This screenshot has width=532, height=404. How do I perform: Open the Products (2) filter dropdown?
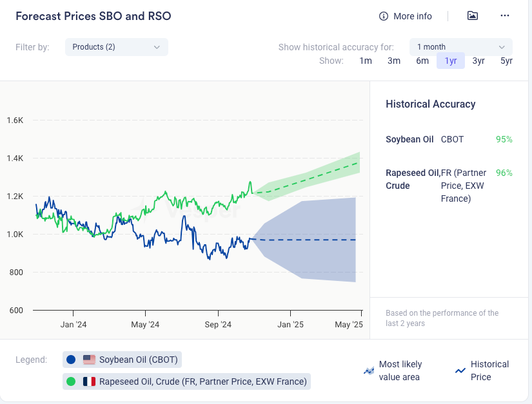click(x=116, y=47)
